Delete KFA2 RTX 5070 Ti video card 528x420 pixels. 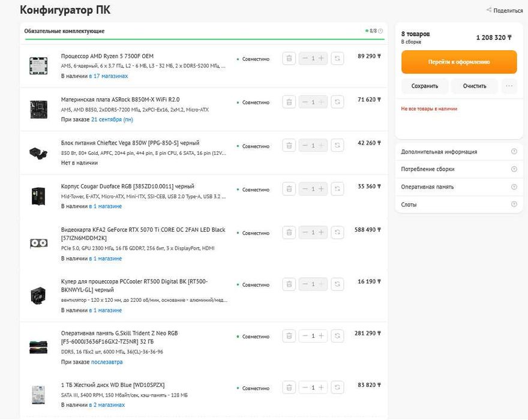point(289,232)
